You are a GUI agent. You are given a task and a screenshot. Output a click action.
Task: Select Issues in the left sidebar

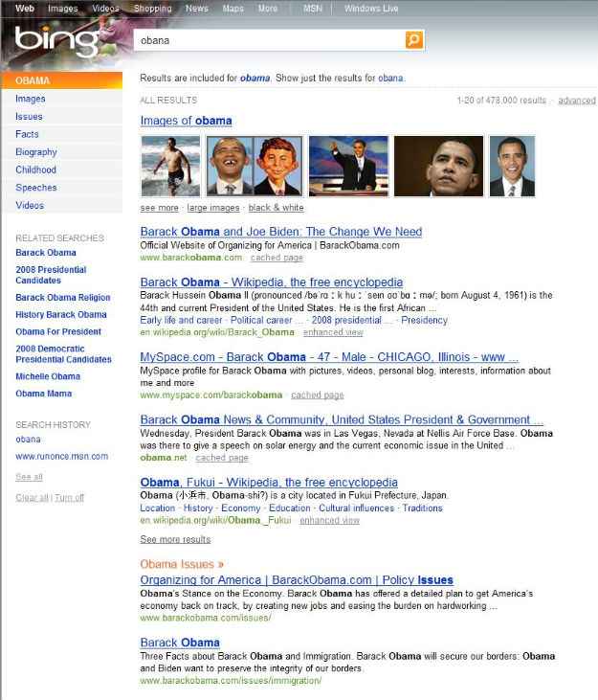[x=29, y=117]
